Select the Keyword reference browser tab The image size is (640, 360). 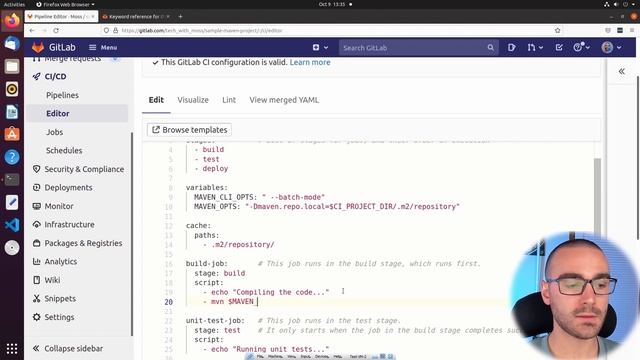click(x=136, y=16)
